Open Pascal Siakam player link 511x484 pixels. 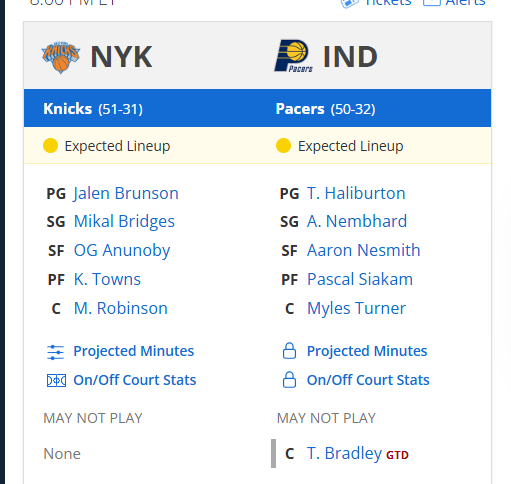point(360,279)
